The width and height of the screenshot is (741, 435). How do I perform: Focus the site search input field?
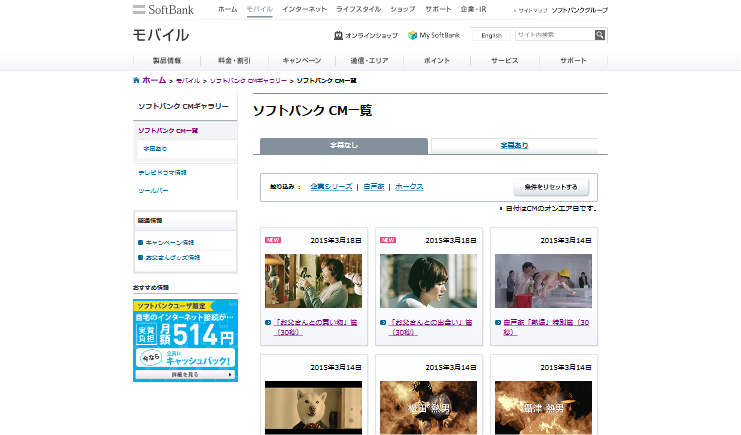[554, 35]
